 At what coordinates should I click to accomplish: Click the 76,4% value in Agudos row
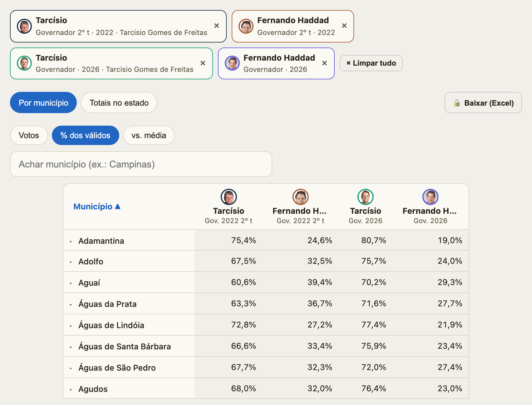pyautogui.click(x=373, y=388)
